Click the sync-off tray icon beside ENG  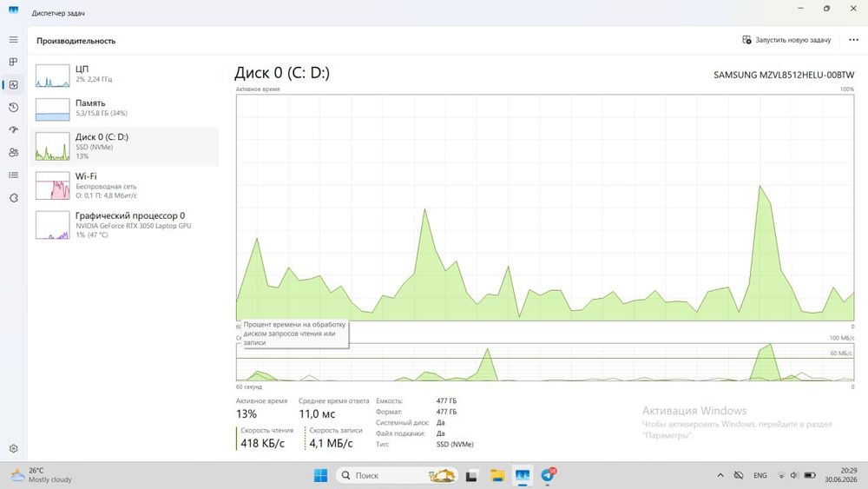tap(739, 475)
